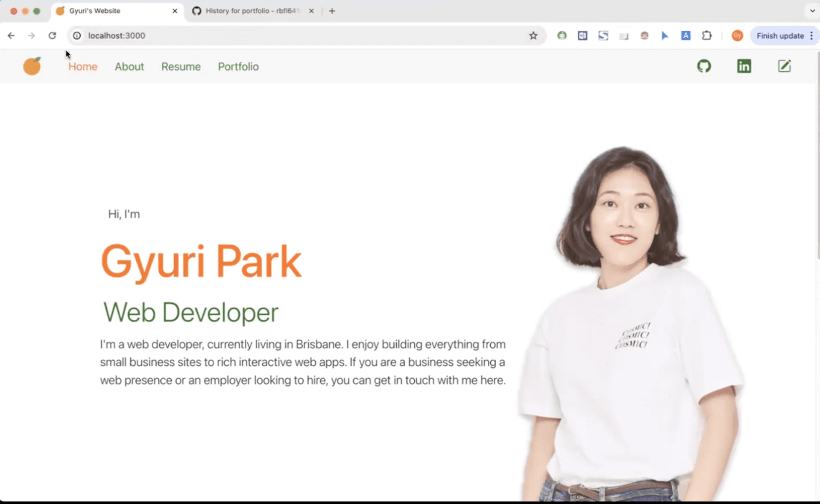This screenshot has width=820, height=504.
Task: Switch to the History for portfolio tab
Action: tap(248, 11)
